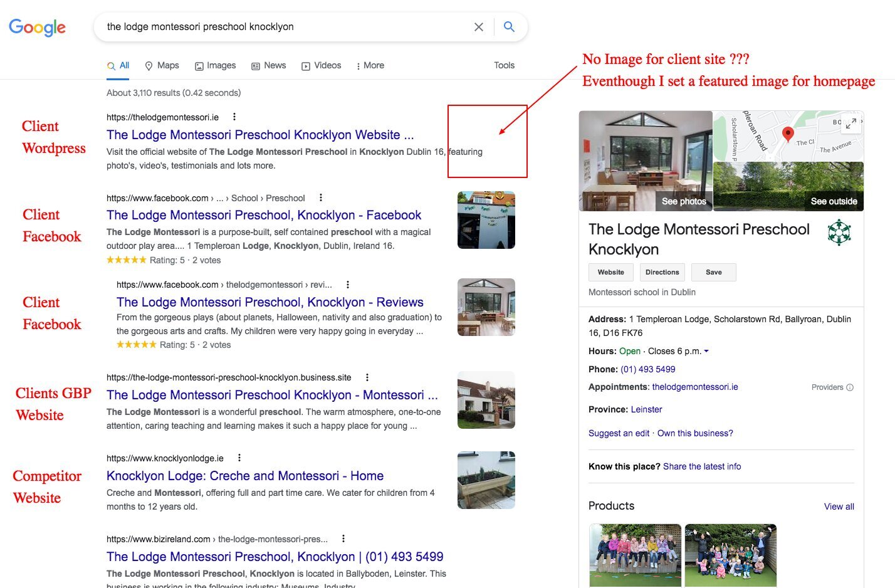This screenshot has width=895, height=588.
Task: Open the Facebook Preschool result thumbnail
Action: 486,220
